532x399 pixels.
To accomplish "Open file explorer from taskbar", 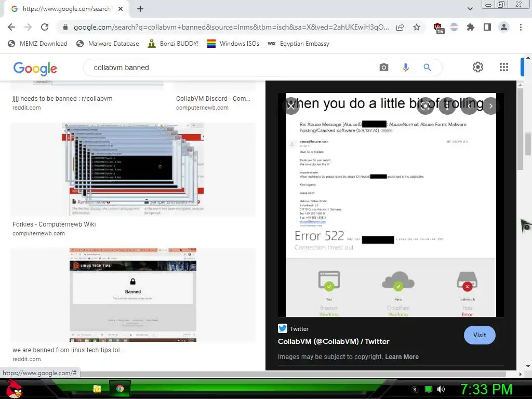I will (97, 389).
